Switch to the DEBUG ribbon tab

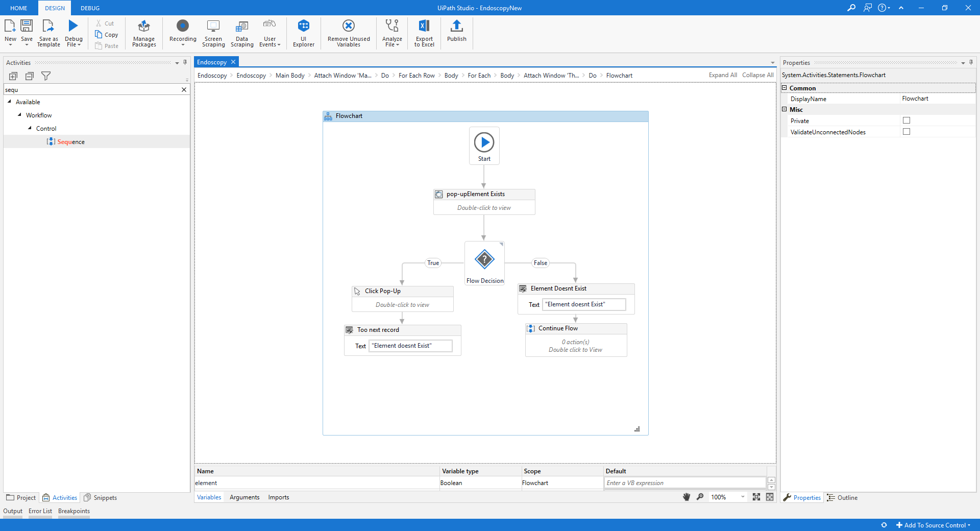point(90,8)
